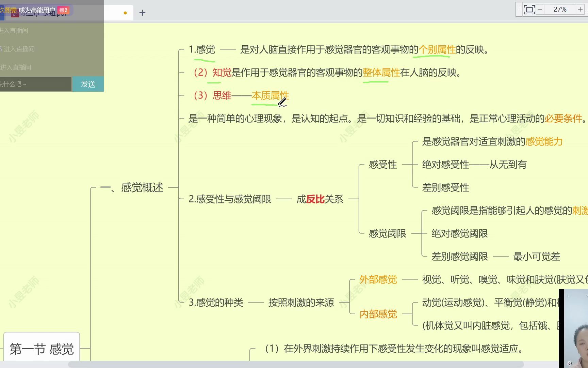The height and width of the screenshot is (368, 588).
Task: Select the 第一节 感觉 root node
Action: tap(42, 349)
